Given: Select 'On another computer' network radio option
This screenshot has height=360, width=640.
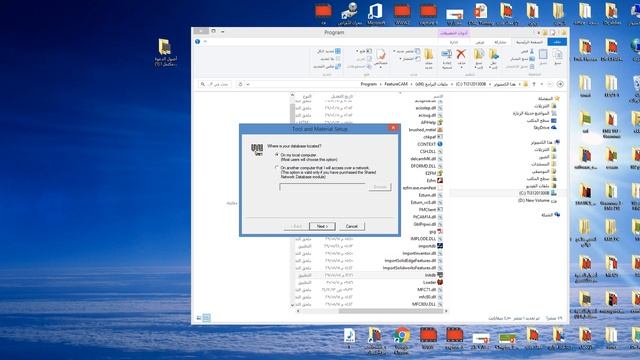Looking at the screenshot, I should coord(277,167).
